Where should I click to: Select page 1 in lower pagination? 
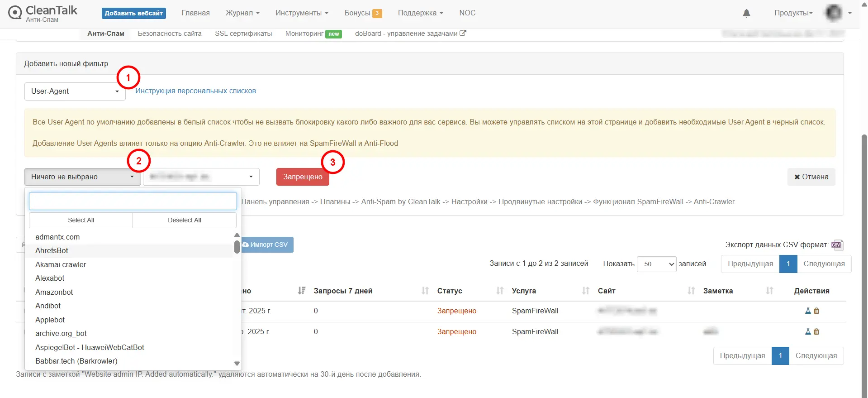click(781, 356)
